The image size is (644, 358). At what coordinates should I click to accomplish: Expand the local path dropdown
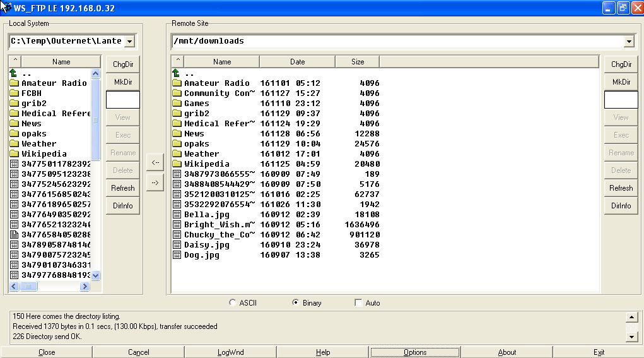click(x=129, y=42)
